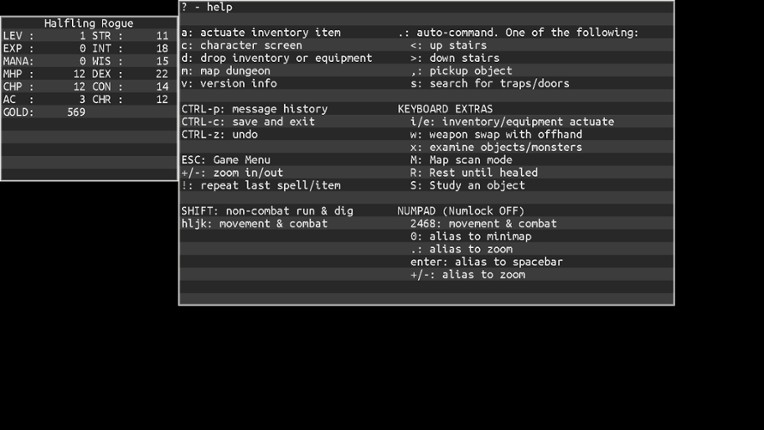Click the 'v: version info' line
Viewport: 764px width, 430px height.
coord(228,84)
